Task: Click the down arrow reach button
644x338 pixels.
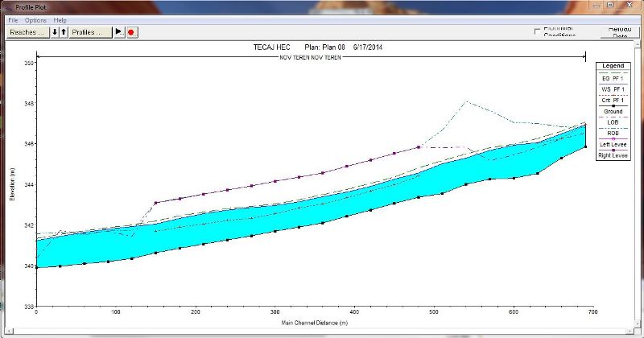Action: 55,32
